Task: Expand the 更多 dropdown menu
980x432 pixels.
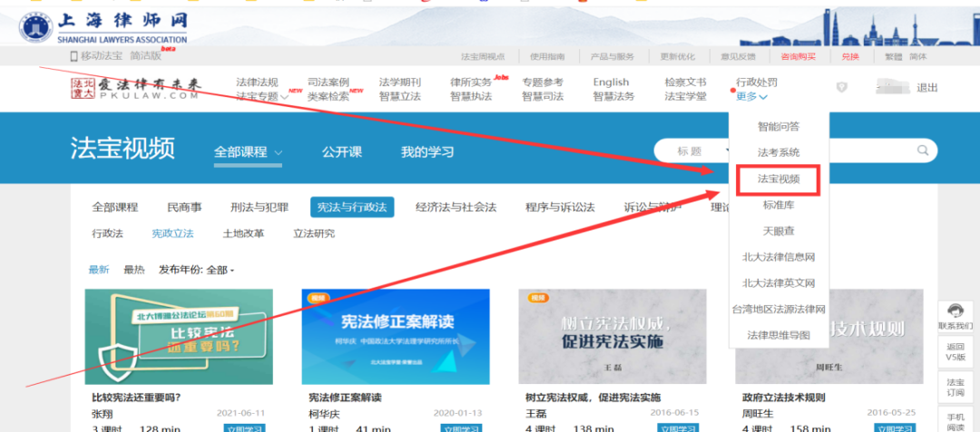Action: click(x=751, y=97)
